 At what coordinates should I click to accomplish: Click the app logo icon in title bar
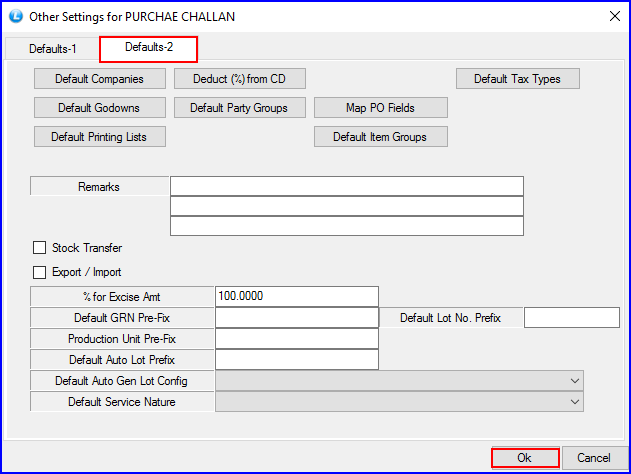pos(16,16)
